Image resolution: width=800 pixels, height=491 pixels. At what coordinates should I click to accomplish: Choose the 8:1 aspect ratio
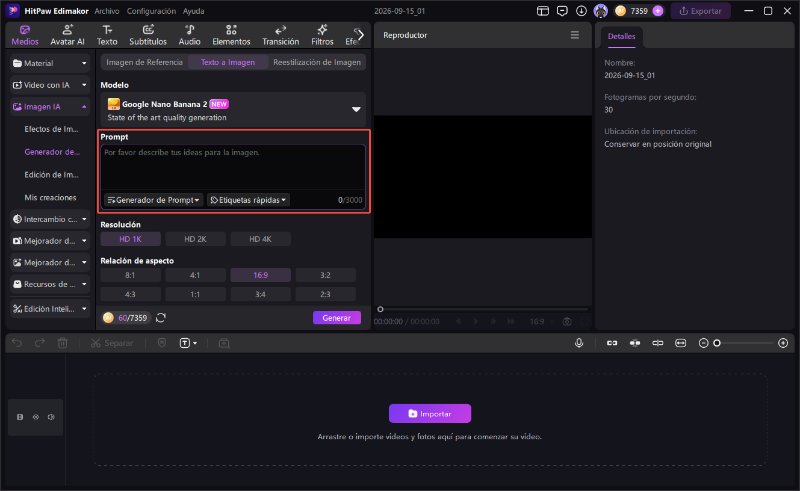click(131, 275)
